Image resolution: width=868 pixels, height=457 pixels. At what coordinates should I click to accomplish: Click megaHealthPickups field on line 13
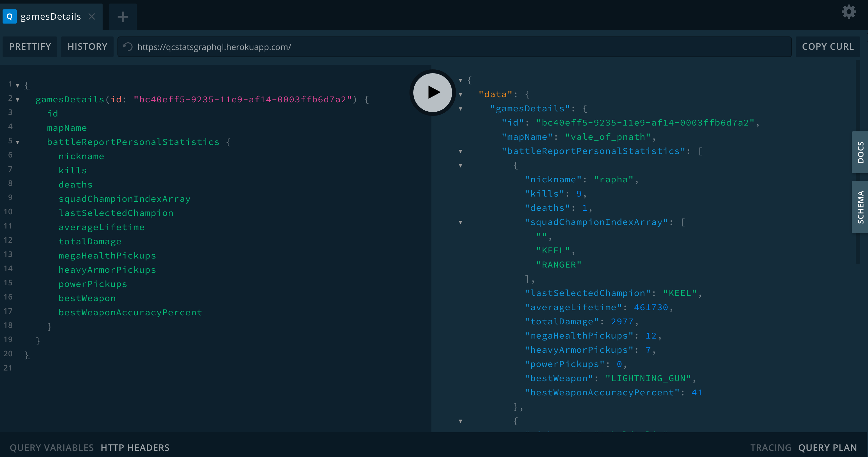tap(107, 256)
